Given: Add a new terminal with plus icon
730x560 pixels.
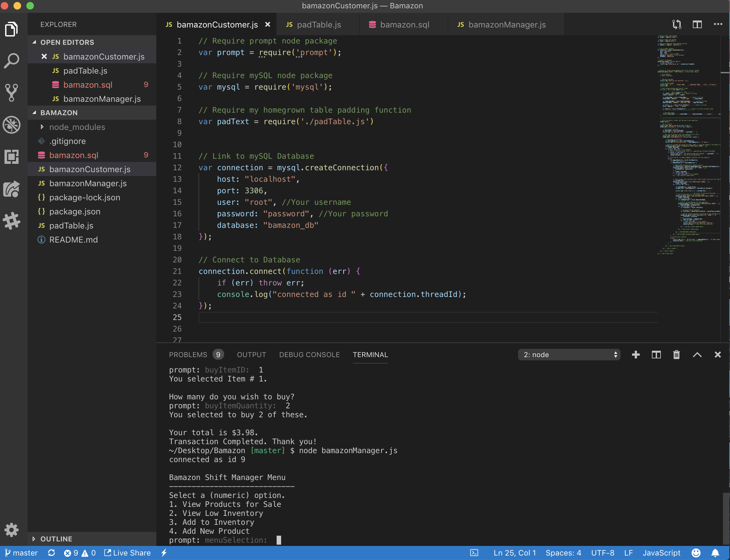Looking at the screenshot, I should pyautogui.click(x=636, y=355).
